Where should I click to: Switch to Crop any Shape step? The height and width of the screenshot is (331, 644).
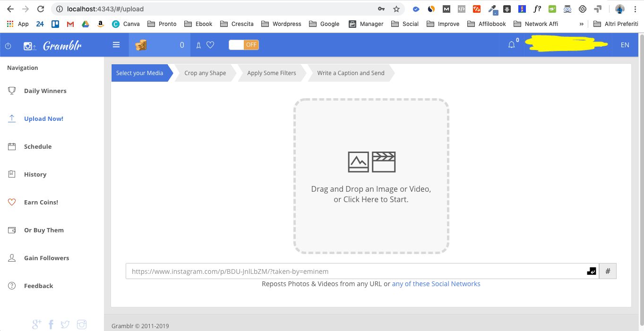point(205,73)
